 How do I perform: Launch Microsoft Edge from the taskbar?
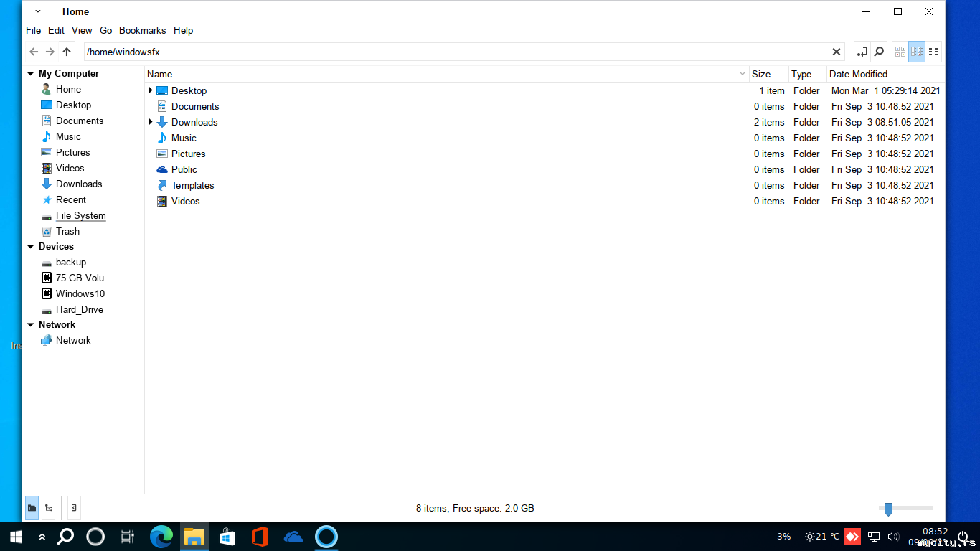pos(161,537)
